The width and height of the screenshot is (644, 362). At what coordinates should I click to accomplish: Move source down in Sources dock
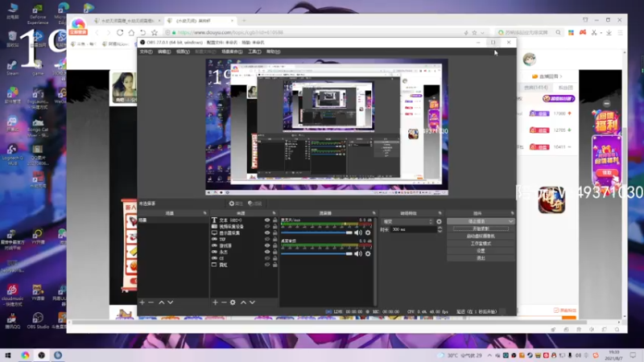(x=252, y=302)
